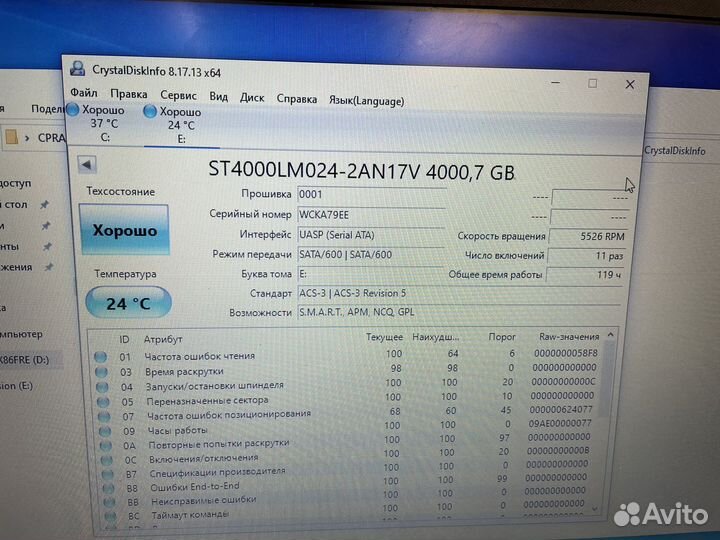Open the Правка menu
The width and height of the screenshot is (720, 540).
point(129,94)
